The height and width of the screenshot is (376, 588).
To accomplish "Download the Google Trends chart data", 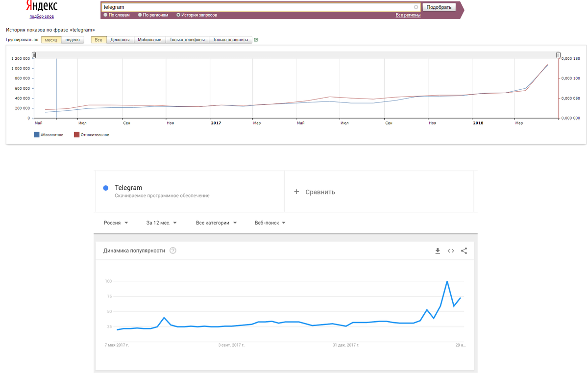I will pos(438,251).
